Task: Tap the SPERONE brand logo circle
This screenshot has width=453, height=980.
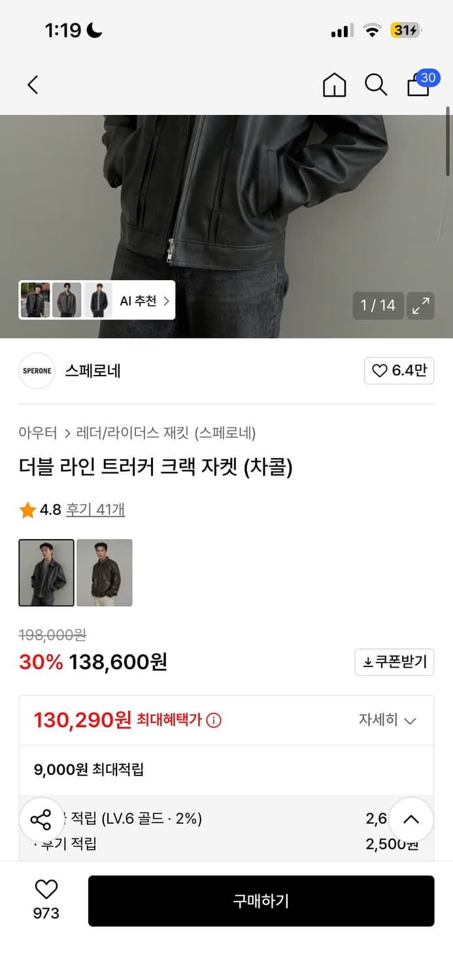Action: 37,370
